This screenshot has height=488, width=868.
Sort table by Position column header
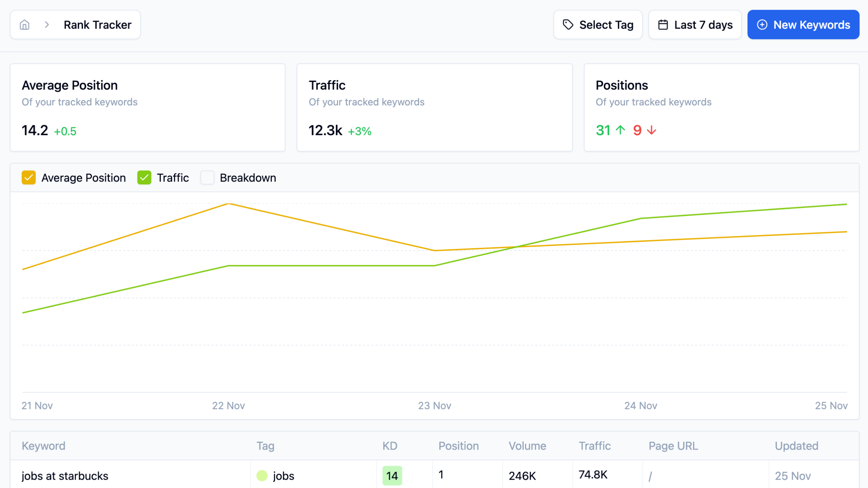coord(458,446)
